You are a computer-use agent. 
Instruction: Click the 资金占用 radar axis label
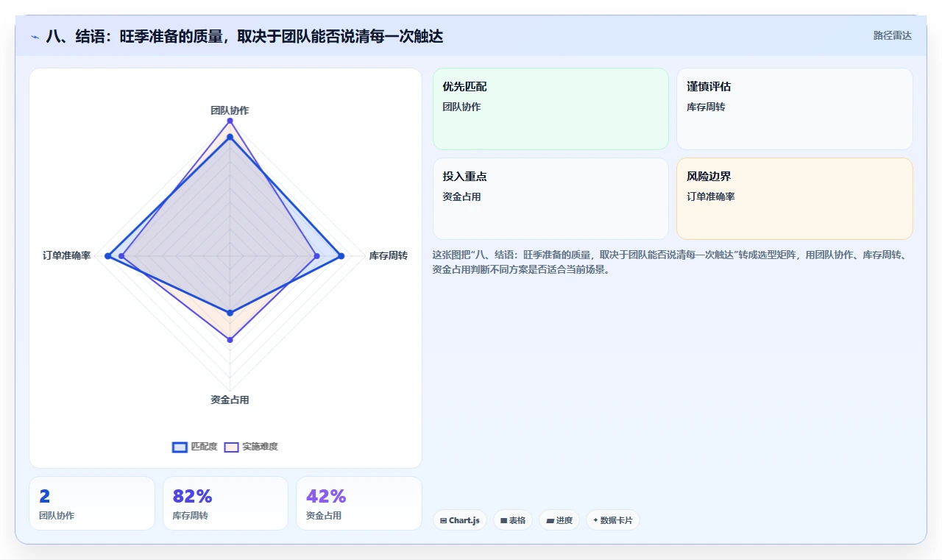[x=230, y=400]
